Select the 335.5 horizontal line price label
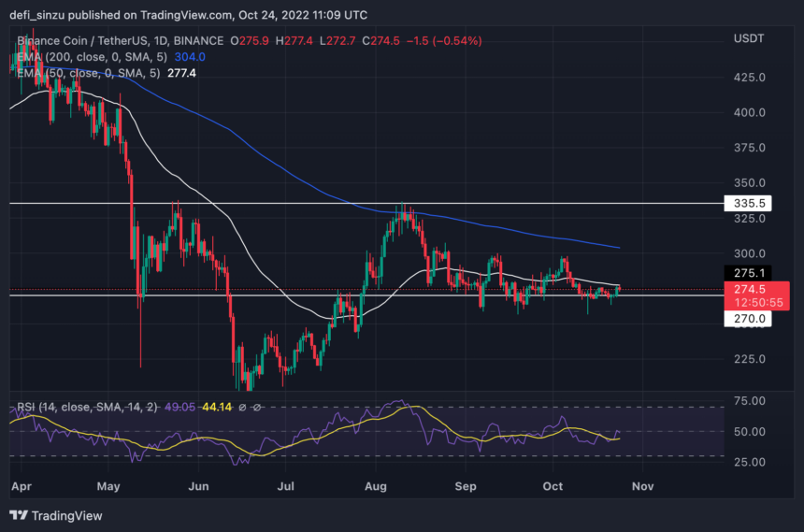Image resolution: width=804 pixels, height=532 pixels. point(748,203)
